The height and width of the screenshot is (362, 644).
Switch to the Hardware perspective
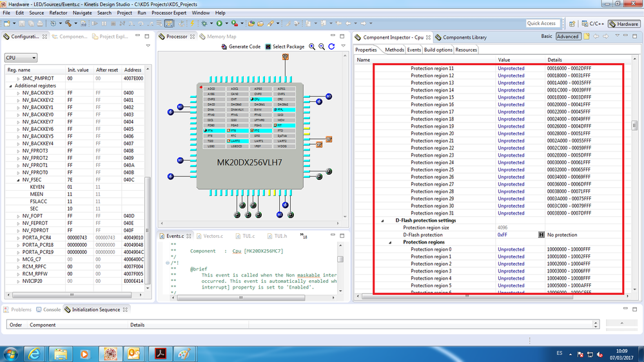click(623, 24)
